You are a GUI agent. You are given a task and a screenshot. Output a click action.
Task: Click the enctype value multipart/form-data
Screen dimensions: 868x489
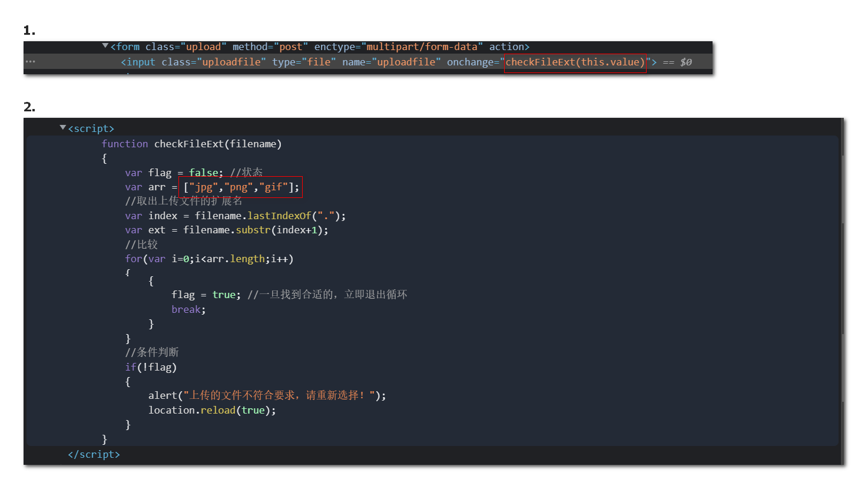pyautogui.click(x=422, y=47)
